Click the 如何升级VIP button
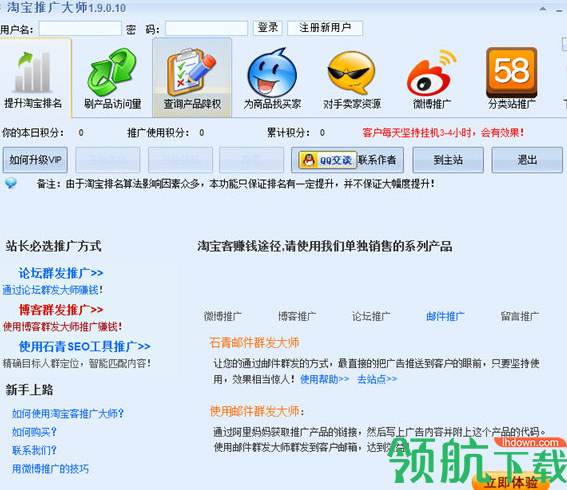 click(x=35, y=160)
